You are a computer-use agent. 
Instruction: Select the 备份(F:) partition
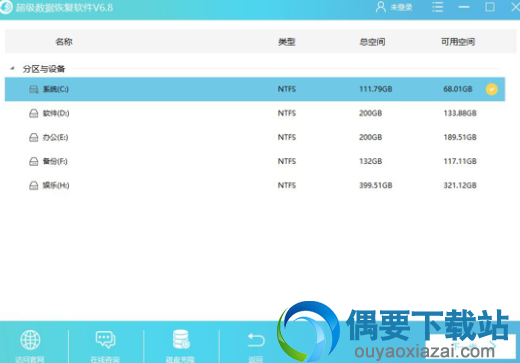click(x=255, y=161)
